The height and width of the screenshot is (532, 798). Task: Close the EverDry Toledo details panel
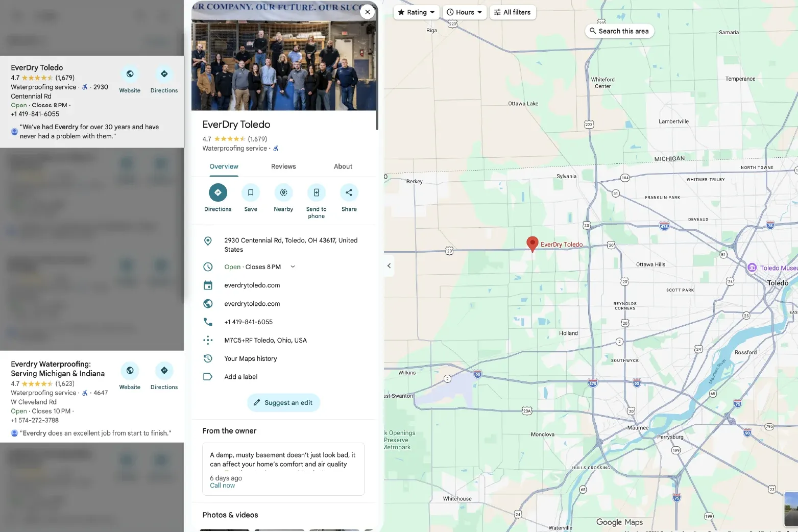(368, 12)
